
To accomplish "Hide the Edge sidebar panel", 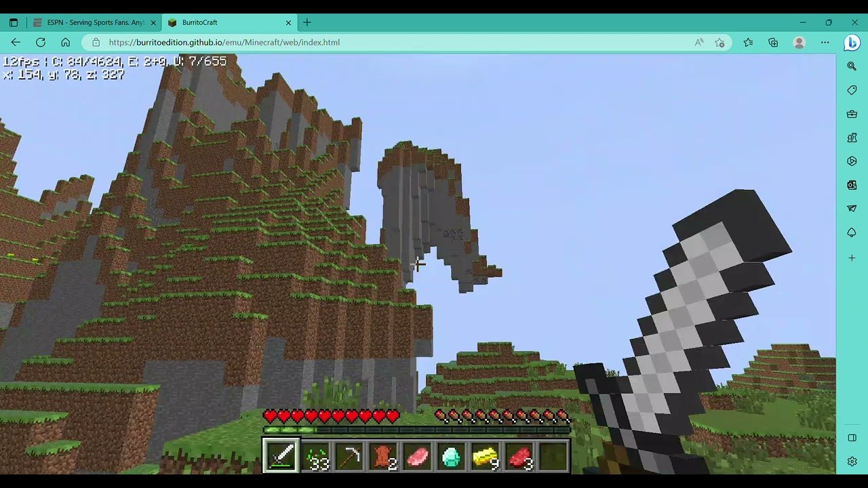I will (x=852, y=438).
